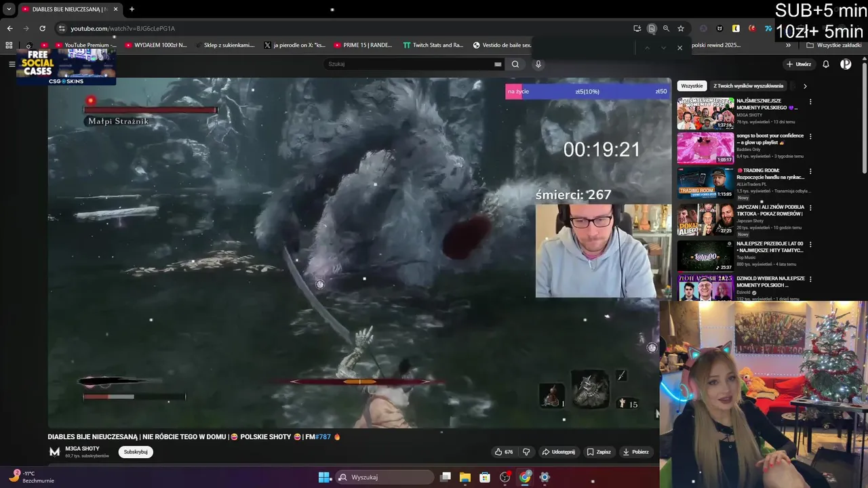Click the Udostępnij share button
This screenshot has height=488, width=868.
point(559,452)
